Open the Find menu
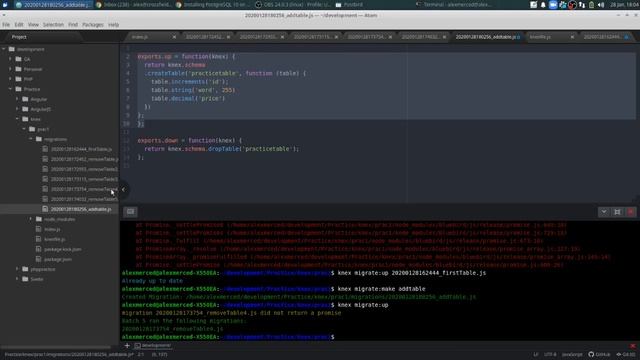The height and width of the screenshot is (360, 640). 73,25
